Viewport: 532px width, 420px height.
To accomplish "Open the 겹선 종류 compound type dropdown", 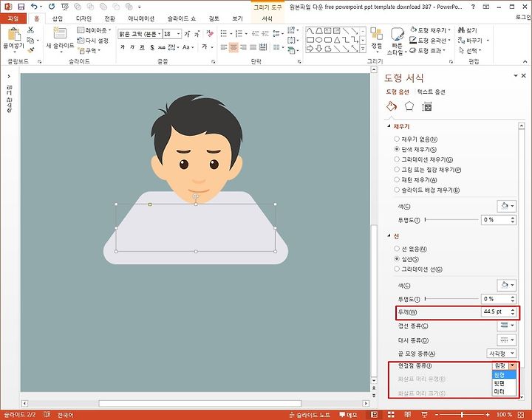I will (507, 326).
